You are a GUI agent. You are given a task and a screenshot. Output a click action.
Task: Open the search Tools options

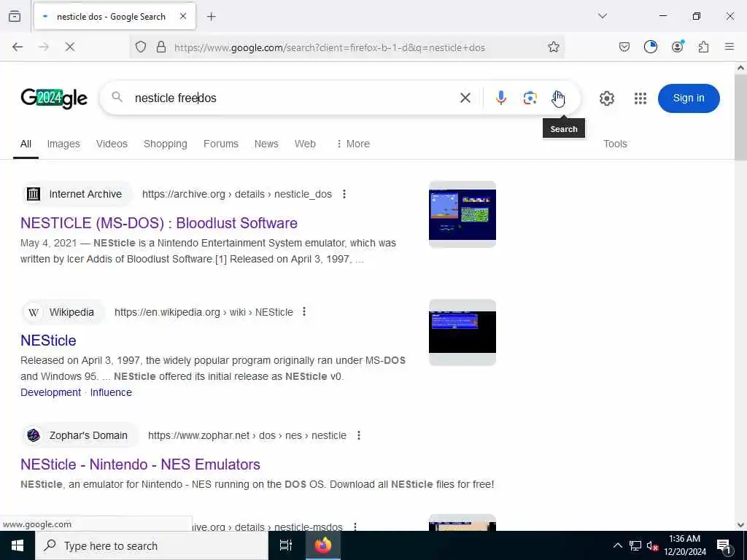point(615,144)
